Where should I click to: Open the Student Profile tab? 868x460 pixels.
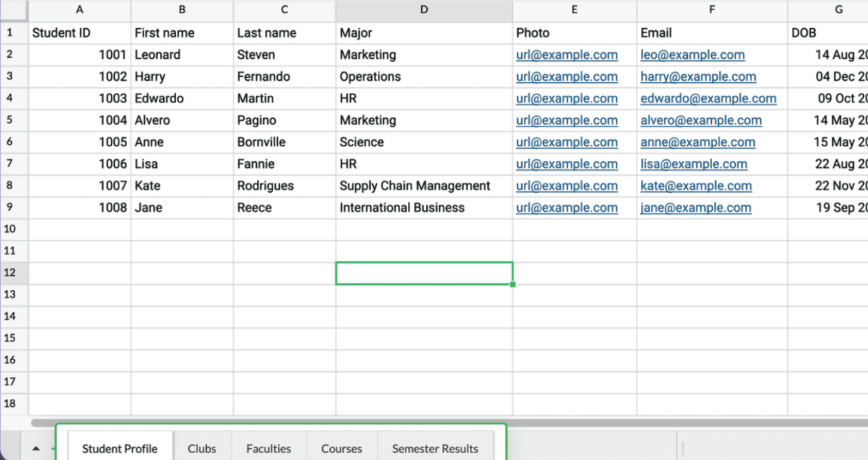click(x=119, y=448)
